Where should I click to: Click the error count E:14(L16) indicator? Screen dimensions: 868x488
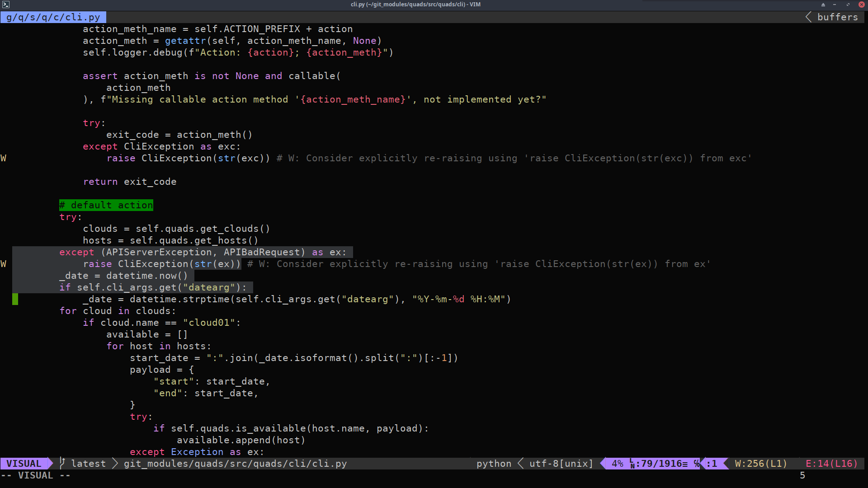click(x=831, y=464)
